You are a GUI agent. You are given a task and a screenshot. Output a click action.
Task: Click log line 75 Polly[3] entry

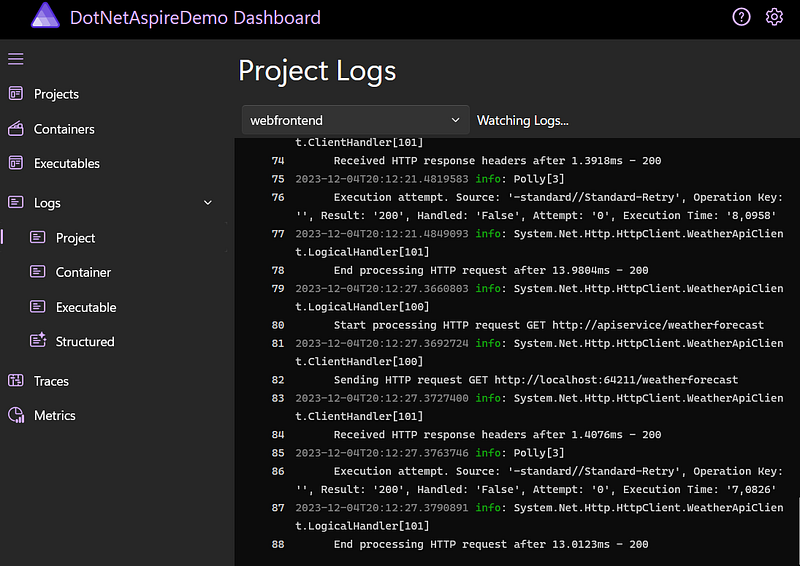(x=538, y=179)
